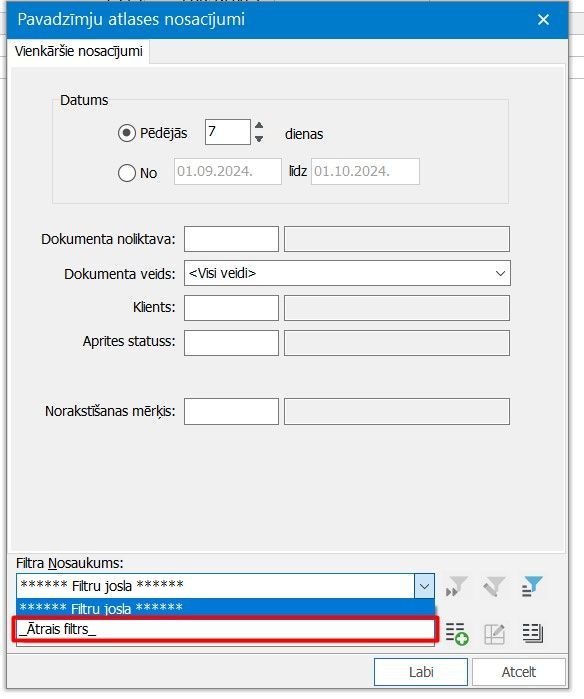Click the Labi button
The height and width of the screenshot is (699, 584).
[421, 672]
